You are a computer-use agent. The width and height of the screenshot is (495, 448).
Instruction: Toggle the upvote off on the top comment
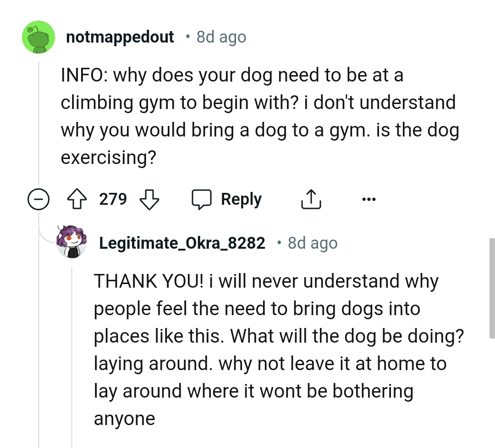click(x=78, y=199)
